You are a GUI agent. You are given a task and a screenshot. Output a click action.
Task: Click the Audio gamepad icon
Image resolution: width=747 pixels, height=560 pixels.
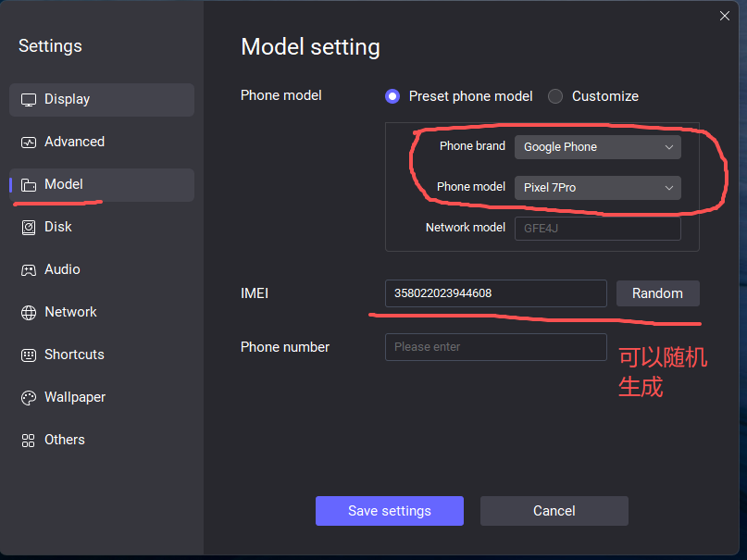coord(29,270)
